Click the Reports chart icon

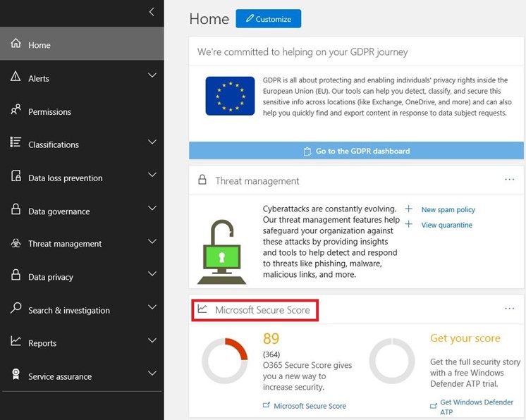click(16, 341)
